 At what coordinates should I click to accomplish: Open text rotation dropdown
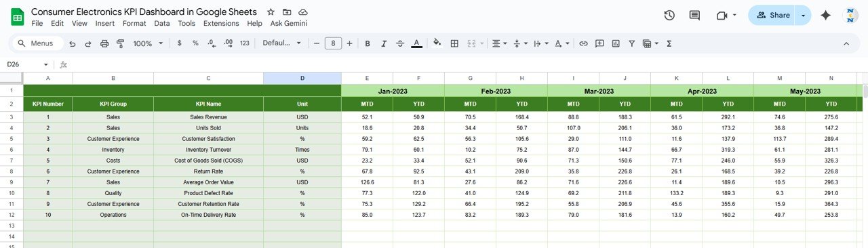561,43
